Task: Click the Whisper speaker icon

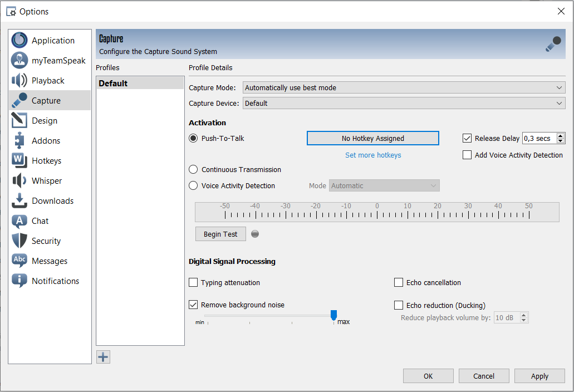Action: pyautogui.click(x=19, y=181)
